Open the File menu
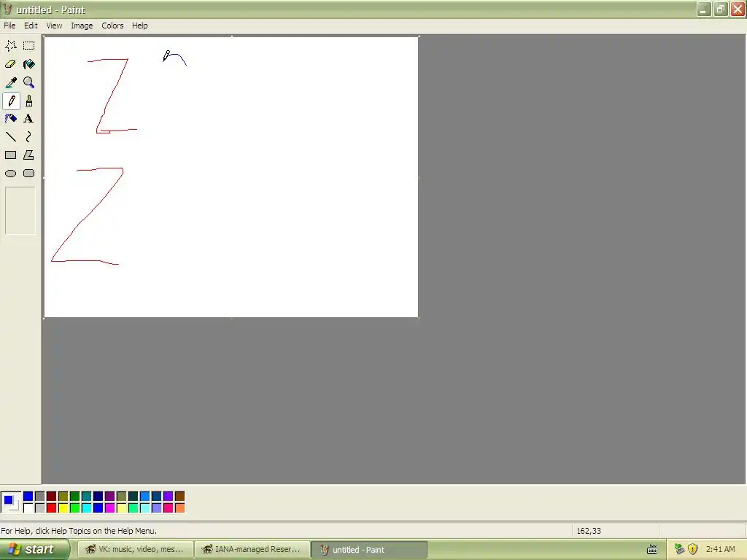The height and width of the screenshot is (560, 747). click(x=9, y=26)
